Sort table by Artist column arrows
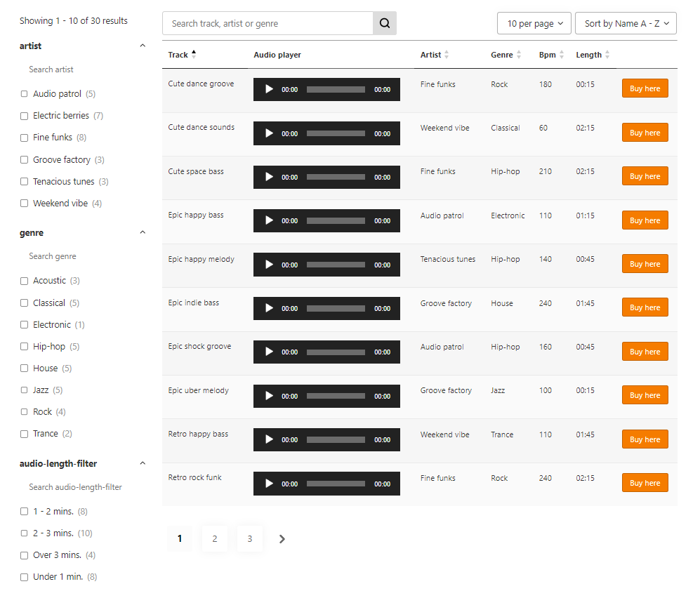700x591 pixels. click(447, 55)
